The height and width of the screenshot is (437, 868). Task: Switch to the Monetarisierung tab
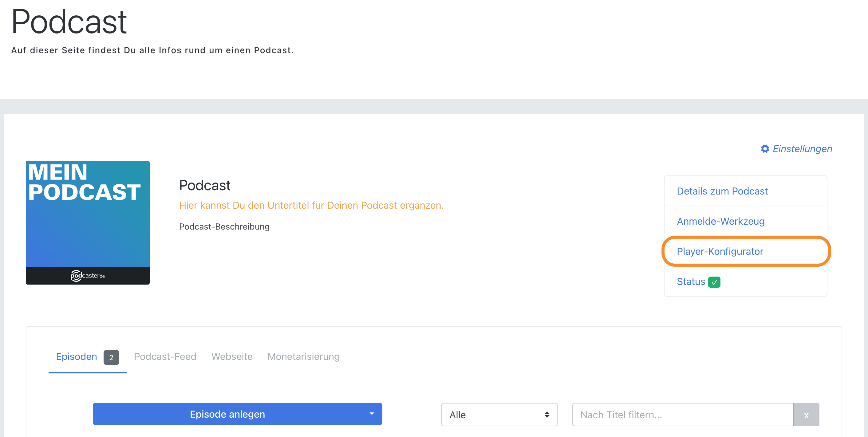(x=303, y=356)
